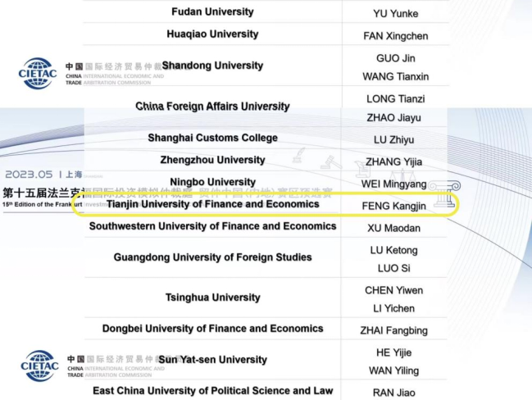This screenshot has width=532, height=400.
Task: Click 'East China University of Political Science and Law'
Action: click(213, 390)
